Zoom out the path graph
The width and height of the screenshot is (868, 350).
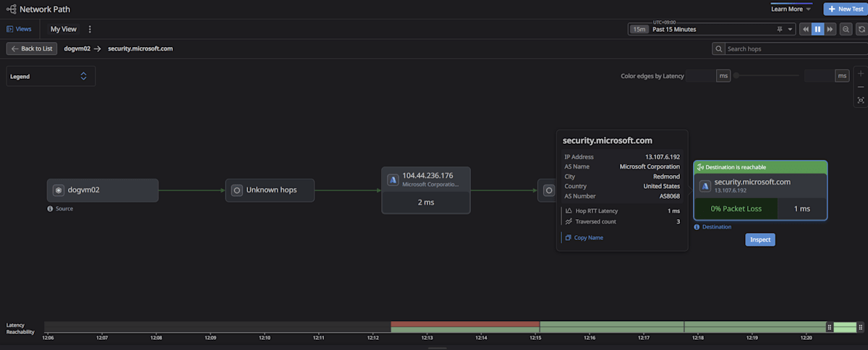click(861, 87)
